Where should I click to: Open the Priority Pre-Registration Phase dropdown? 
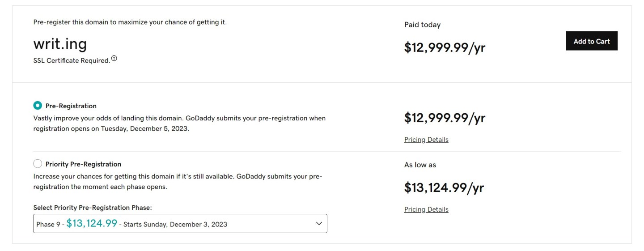coord(180,224)
